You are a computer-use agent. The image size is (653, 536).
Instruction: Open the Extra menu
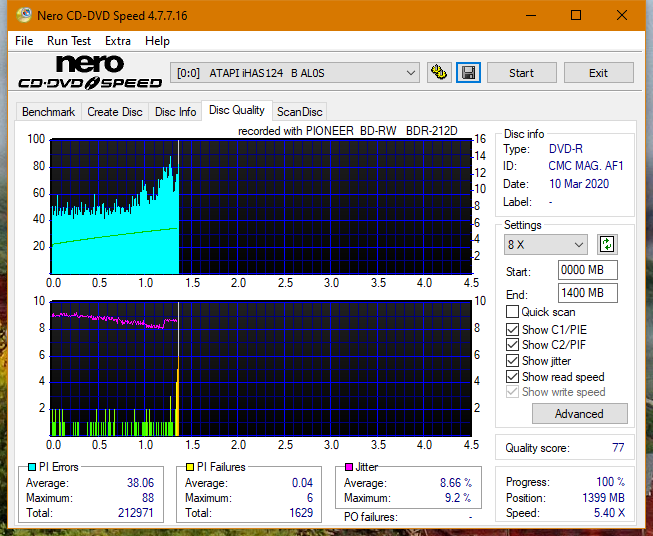[x=118, y=41]
